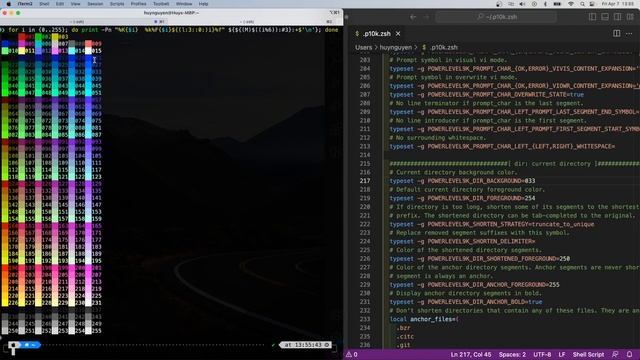Open the Profiles menu in the menu bar

138,4
